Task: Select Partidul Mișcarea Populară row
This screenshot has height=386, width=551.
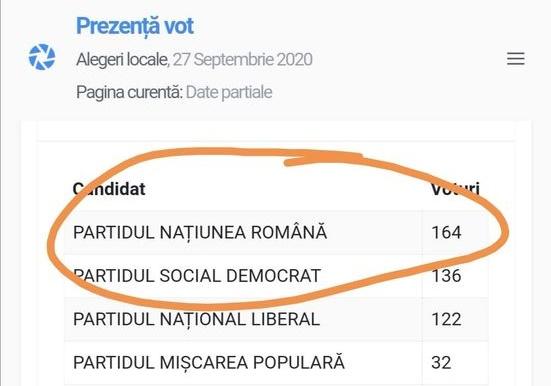Action: [x=276, y=363]
